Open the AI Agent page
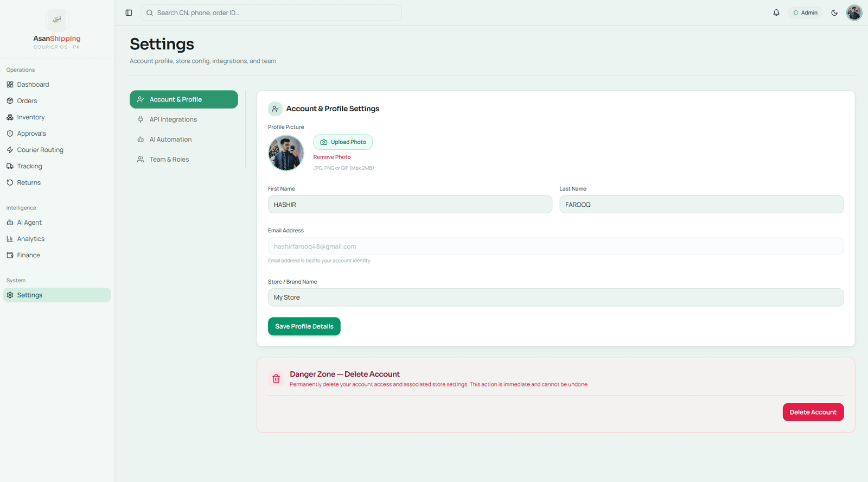 coord(57,223)
